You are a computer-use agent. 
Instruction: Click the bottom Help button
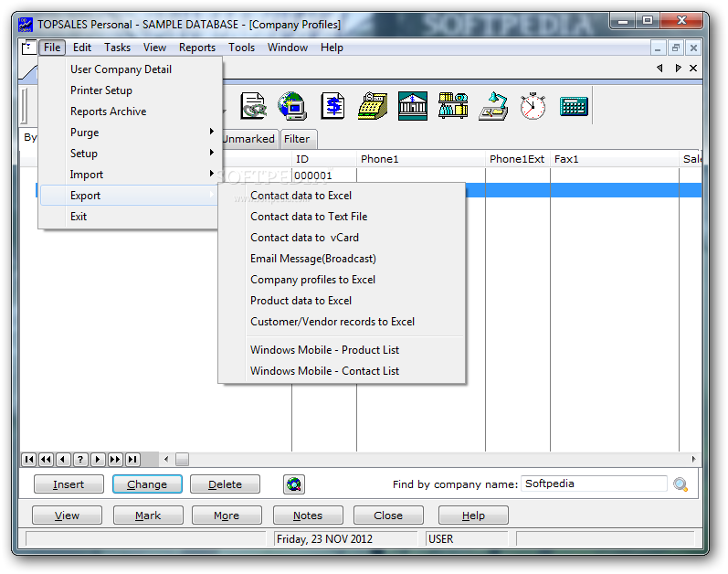473,516
